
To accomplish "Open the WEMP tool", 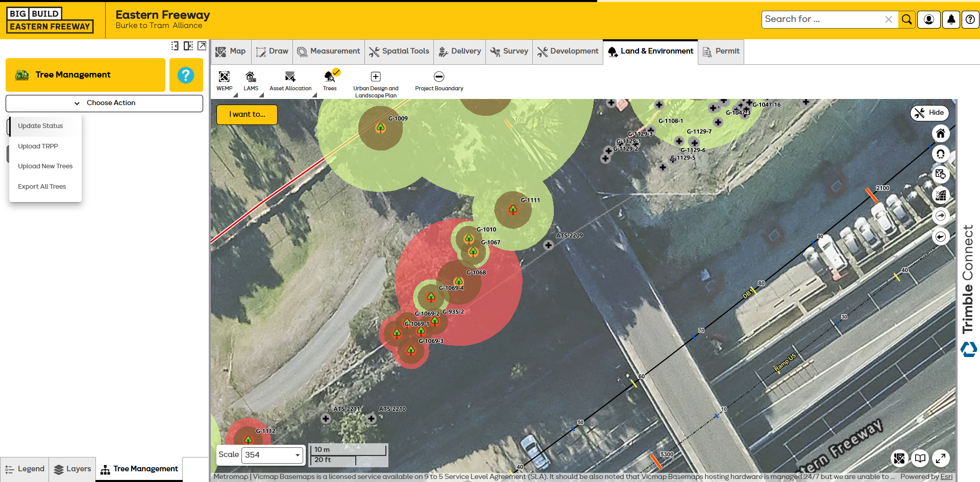I will [x=224, y=81].
